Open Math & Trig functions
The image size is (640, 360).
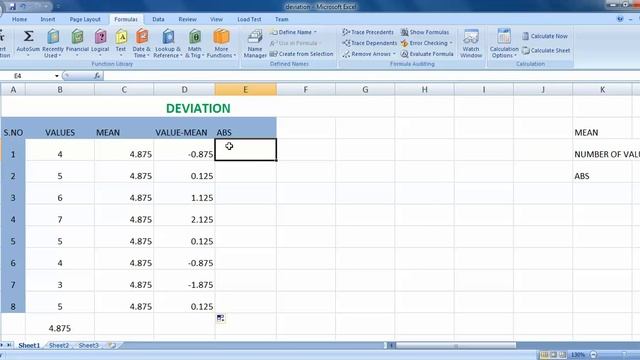pos(194,43)
